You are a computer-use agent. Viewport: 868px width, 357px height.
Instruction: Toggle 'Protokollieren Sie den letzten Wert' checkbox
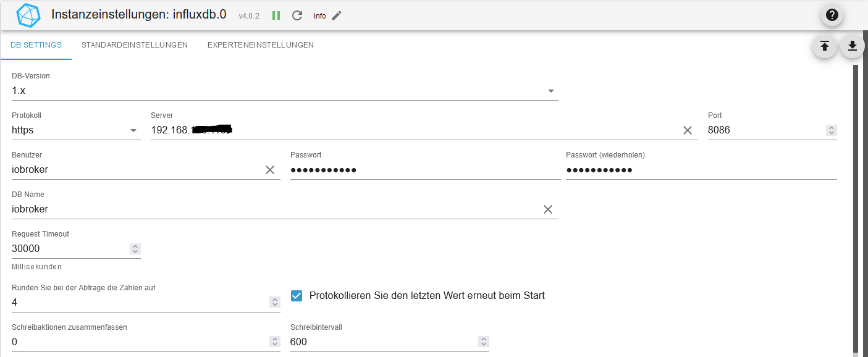tap(297, 296)
